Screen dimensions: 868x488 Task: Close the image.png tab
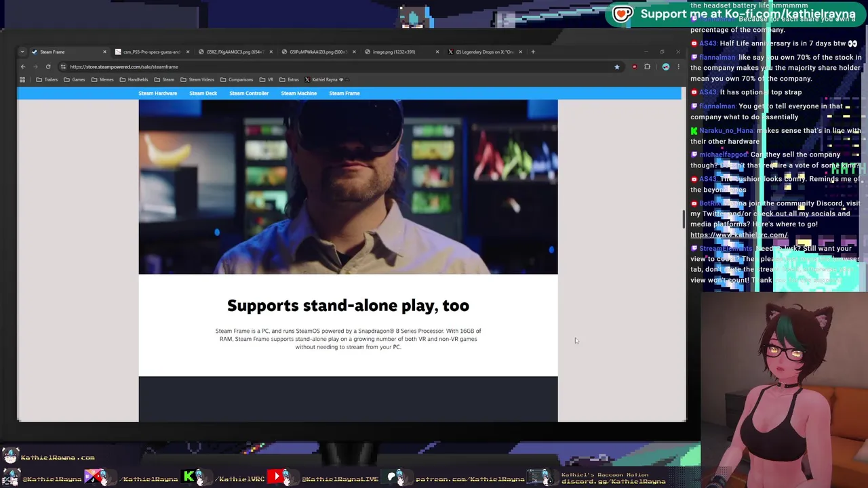pyautogui.click(x=437, y=52)
